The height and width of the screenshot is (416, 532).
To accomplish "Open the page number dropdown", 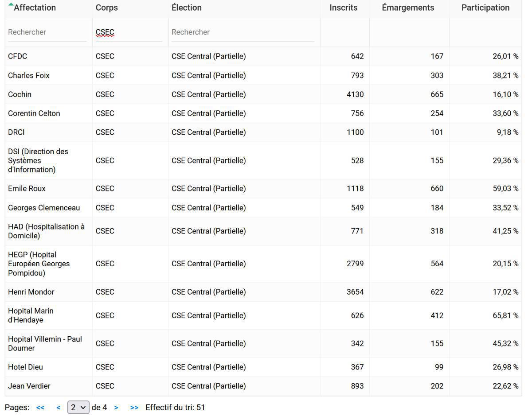I will tap(78, 408).
